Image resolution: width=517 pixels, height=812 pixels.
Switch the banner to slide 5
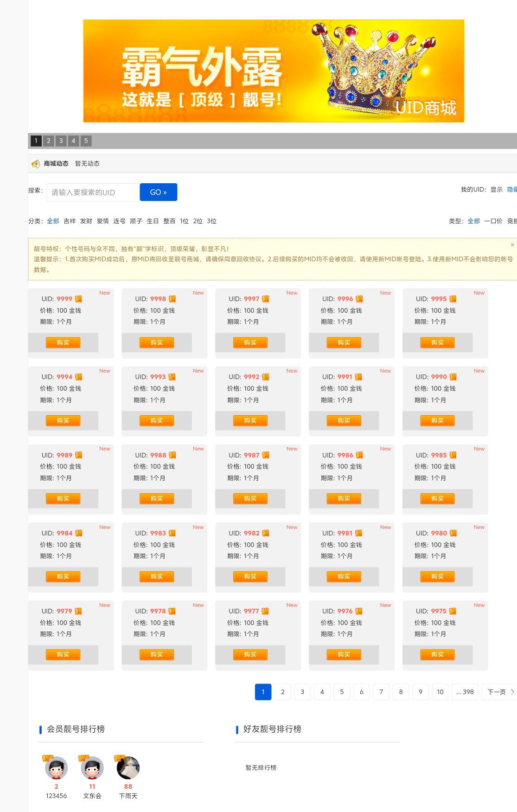coord(86,141)
